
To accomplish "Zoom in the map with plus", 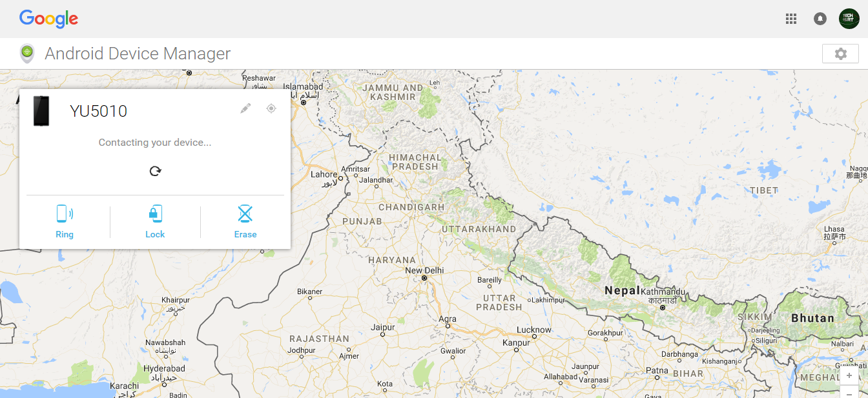I will click(x=849, y=375).
